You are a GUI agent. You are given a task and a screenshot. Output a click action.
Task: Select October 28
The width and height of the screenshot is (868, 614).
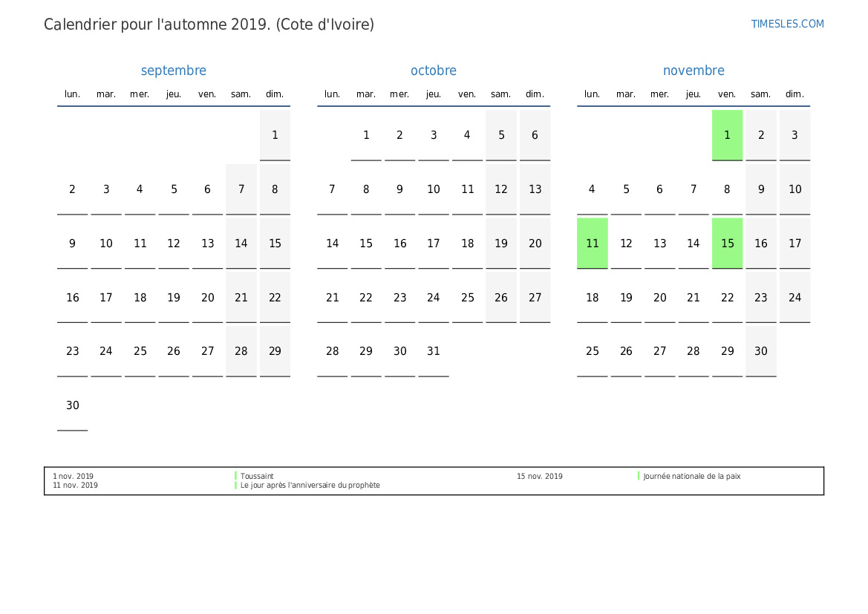(x=332, y=351)
